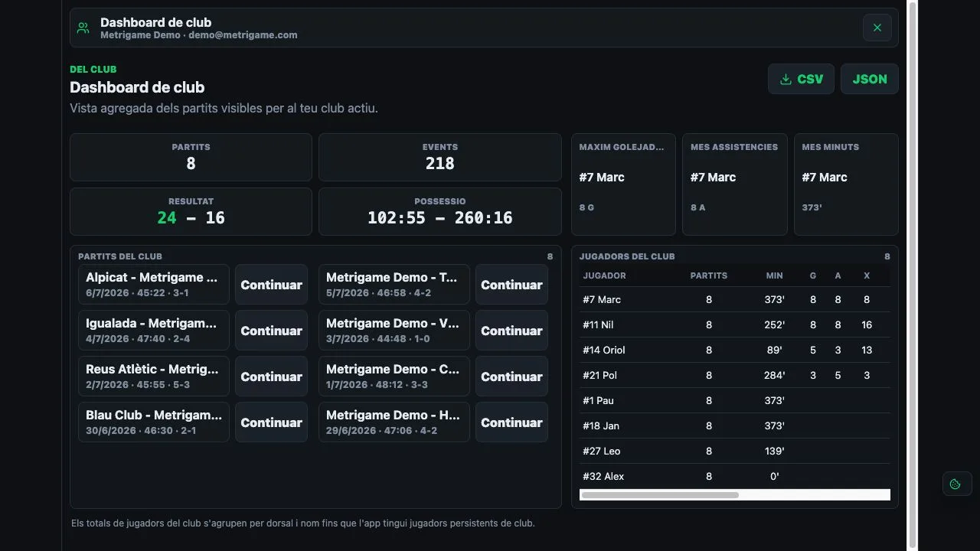
Task: Select the POSSESSIO stat card
Action: (x=439, y=211)
